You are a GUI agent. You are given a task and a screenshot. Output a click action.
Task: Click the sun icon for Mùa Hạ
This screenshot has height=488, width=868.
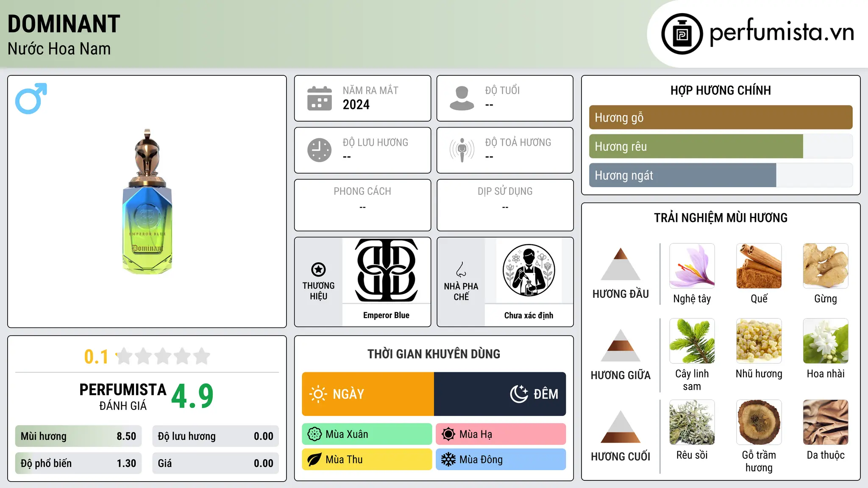(x=448, y=434)
